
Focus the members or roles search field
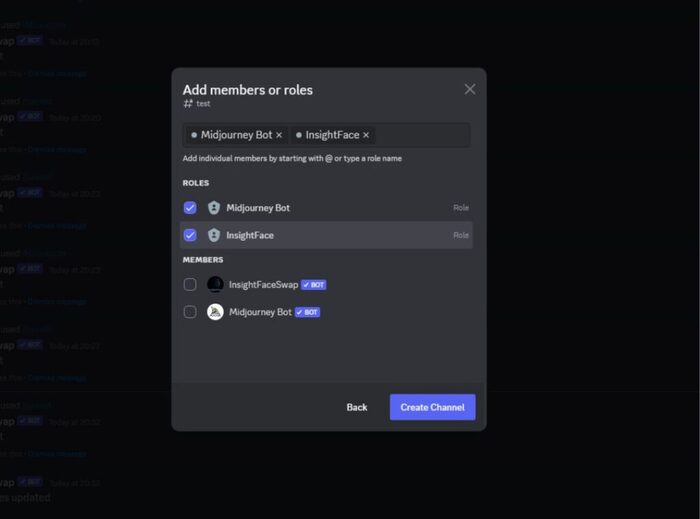click(420, 135)
